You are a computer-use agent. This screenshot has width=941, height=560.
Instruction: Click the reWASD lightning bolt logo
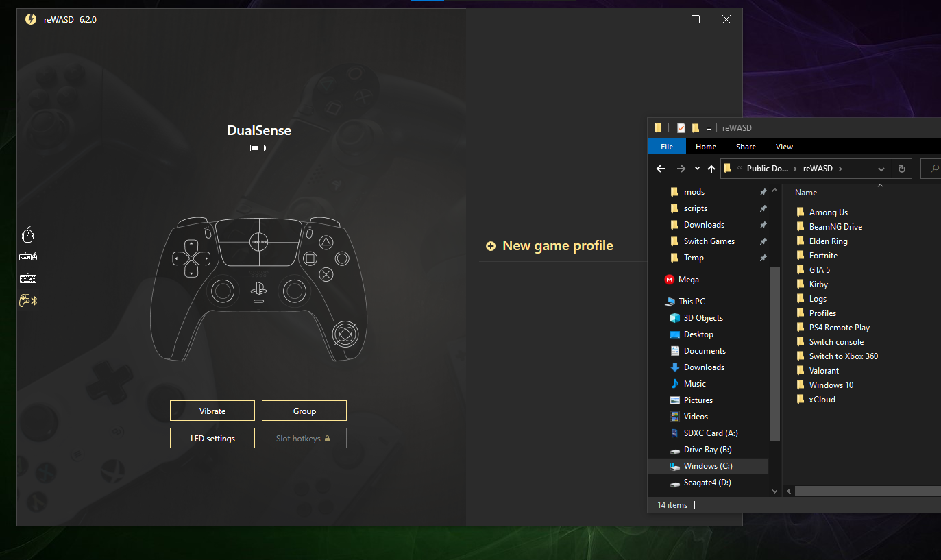click(x=31, y=19)
